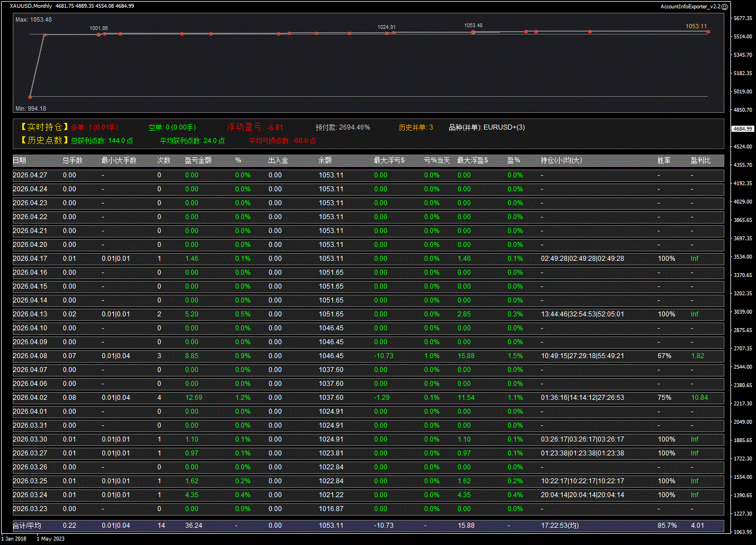Viewport: 756px width, 545px height.
Task: Click the 10.84 profit ratio value
Action: coord(699,398)
